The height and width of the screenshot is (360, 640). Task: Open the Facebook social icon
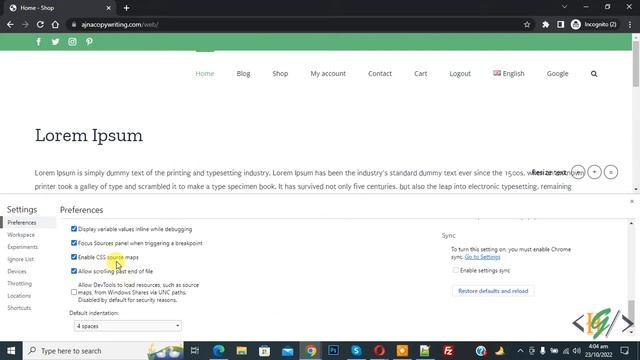tap(38, 42)
